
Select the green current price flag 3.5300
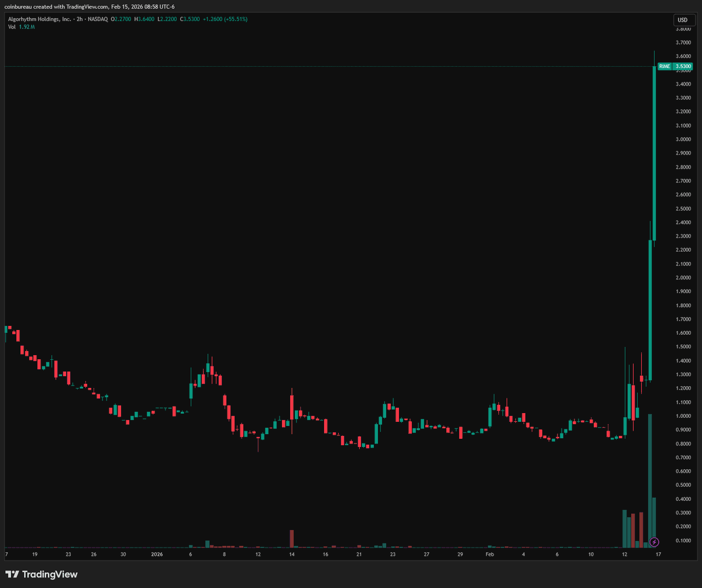(682, 67)
